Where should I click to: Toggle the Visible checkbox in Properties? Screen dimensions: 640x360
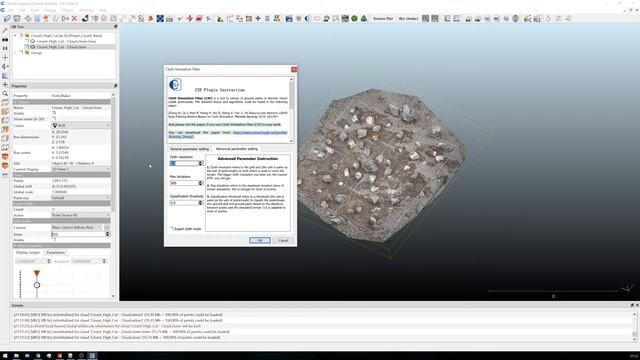[54, 113]
